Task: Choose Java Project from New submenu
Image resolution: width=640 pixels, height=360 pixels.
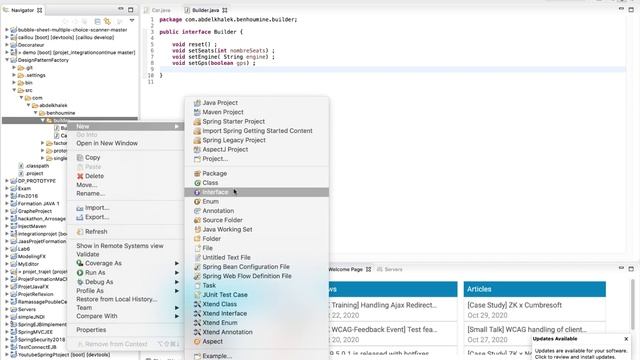Action: (220, 103)
